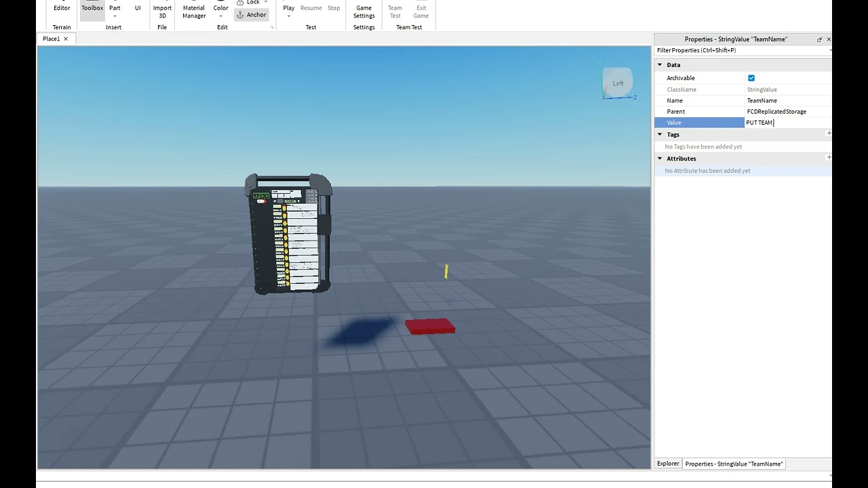The image size is (868, 488).
Task: Edit the Name property value TeamName
Action: click(x=788, y=100)
